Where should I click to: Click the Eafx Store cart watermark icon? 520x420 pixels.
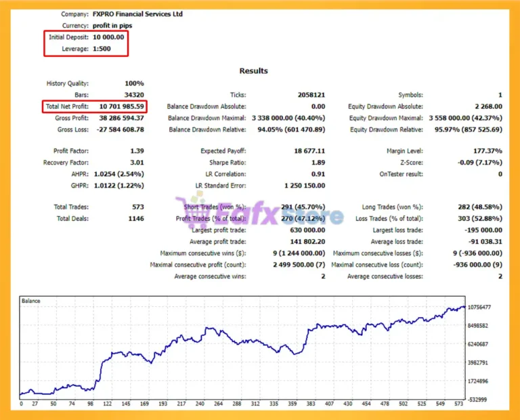point(192,211)
